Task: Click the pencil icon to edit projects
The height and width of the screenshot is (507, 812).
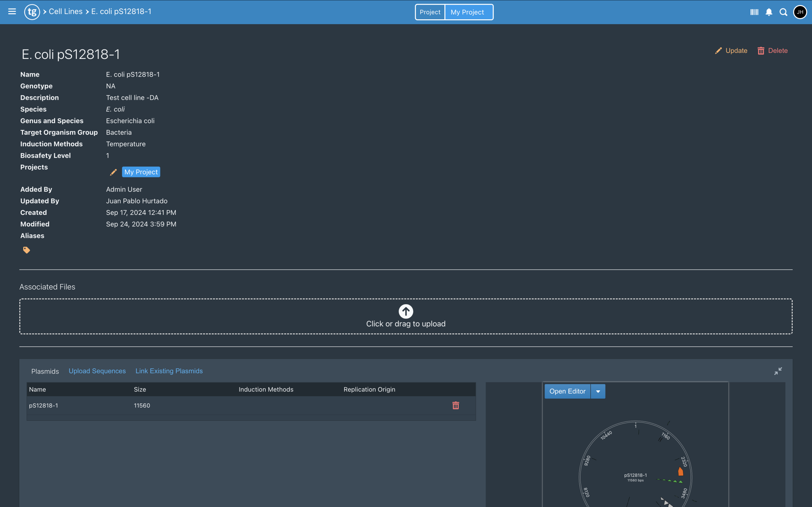Action: (x=114, y=172)
